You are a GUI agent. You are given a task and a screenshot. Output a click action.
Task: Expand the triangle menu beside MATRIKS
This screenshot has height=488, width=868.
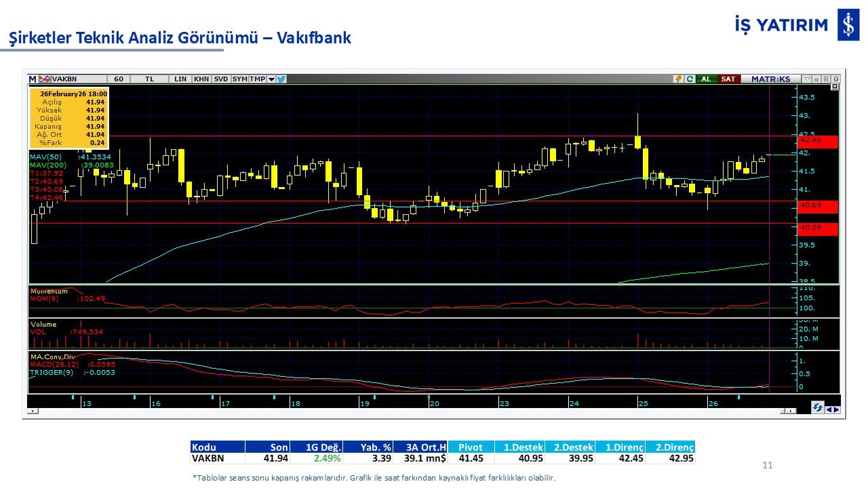806,79
